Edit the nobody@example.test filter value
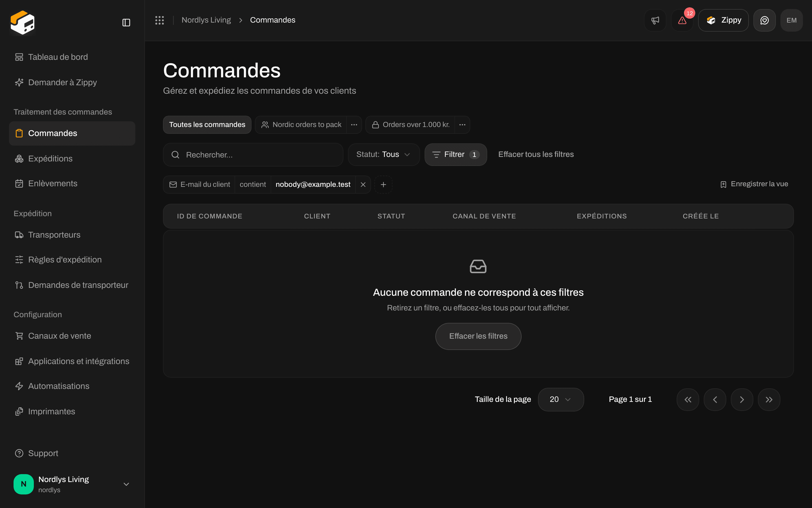Viewport: 812px width, 508px height. [313, 185]
